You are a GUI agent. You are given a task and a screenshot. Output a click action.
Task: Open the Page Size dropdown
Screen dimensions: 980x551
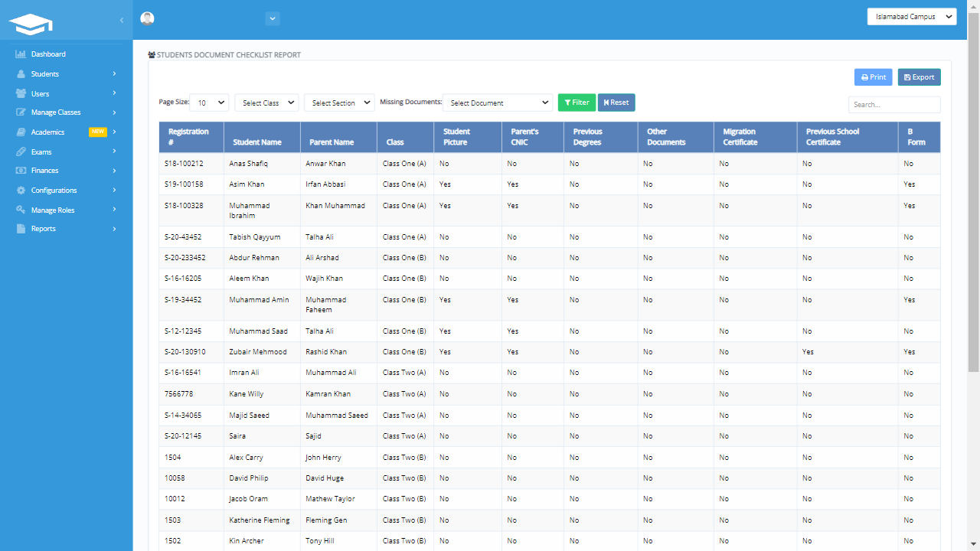pos(211,102)
